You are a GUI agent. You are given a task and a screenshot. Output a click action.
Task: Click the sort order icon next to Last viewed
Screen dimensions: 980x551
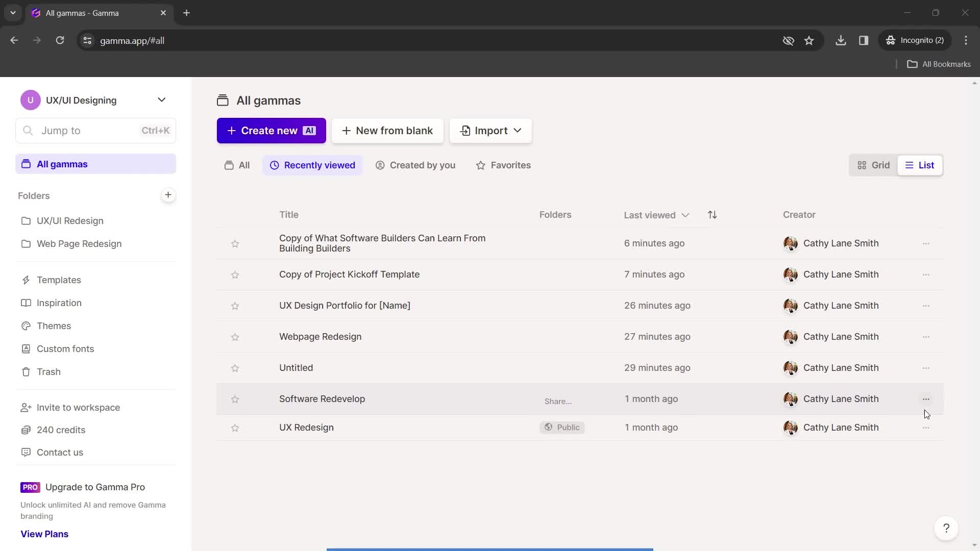click(x=712, y=215)
